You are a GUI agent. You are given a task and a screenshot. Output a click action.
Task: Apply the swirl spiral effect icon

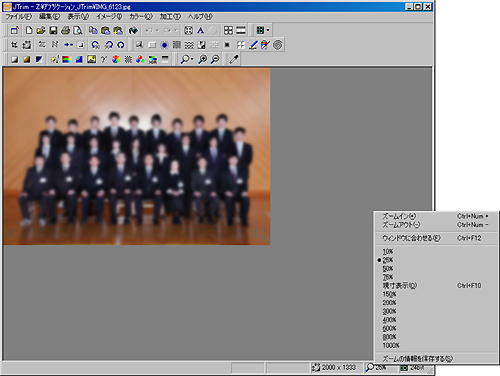[278, 45]
